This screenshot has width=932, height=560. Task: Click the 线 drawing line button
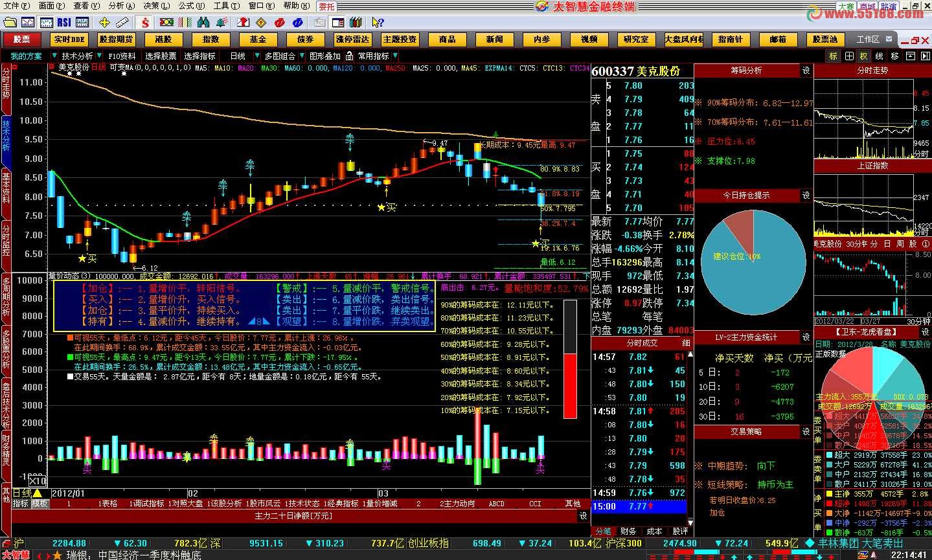tap(880, 56)
